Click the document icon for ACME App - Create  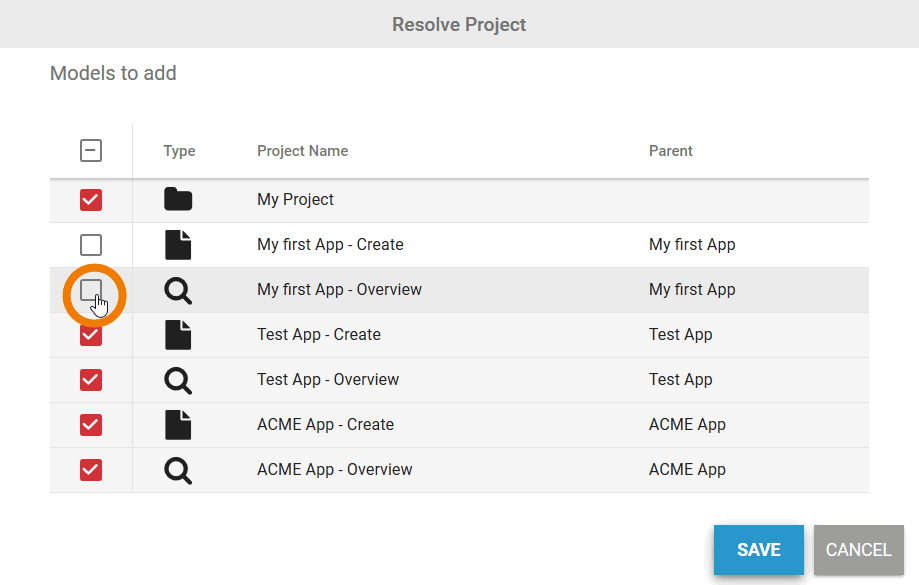point(178,424)
